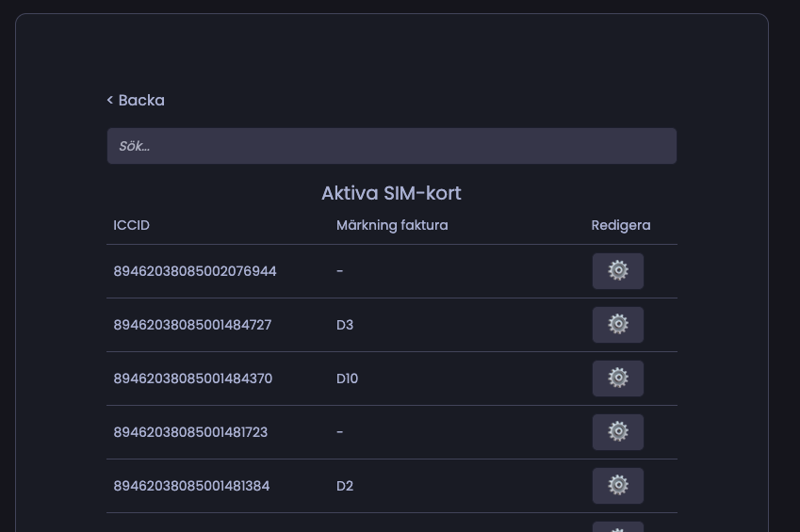Click the D3 invoice label
The height and width of the screenshot is (532, 800).
pyautogui.click(x=345, y=325)
